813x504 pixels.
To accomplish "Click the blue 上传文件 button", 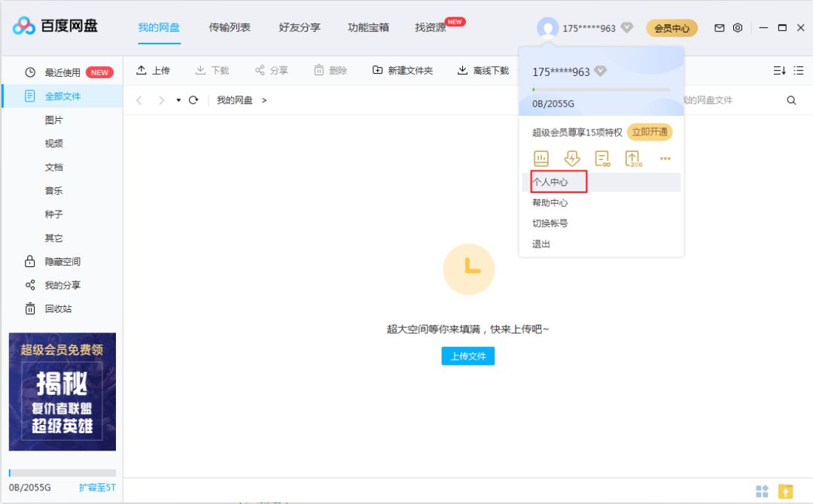I will (x=467, y=356).
